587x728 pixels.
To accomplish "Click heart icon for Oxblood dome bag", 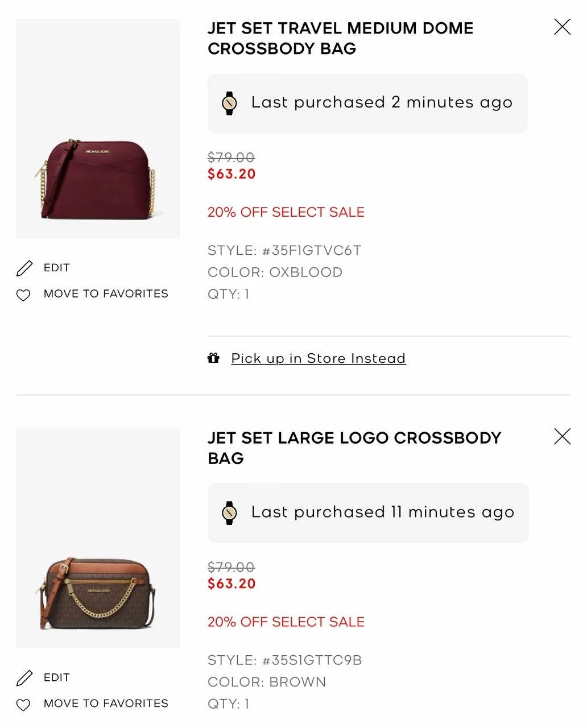I will [23, 295].
